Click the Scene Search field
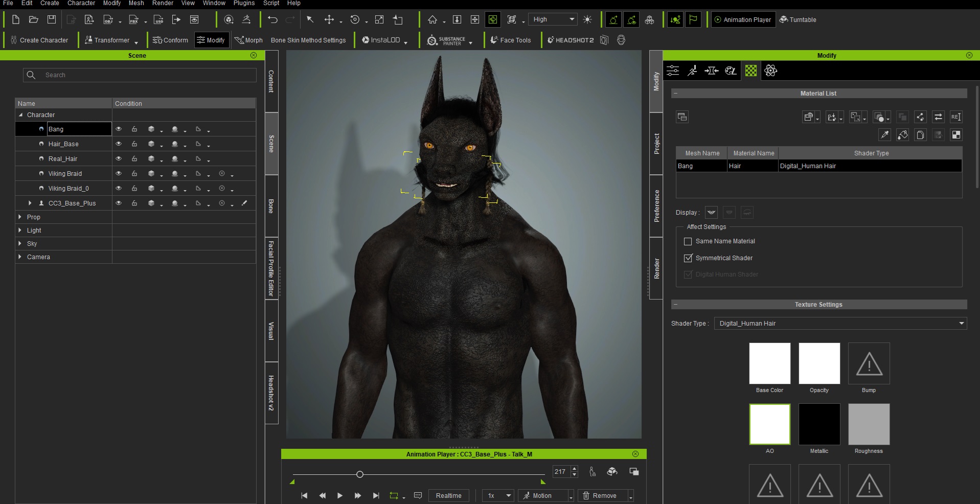This screenshot has height=504, width=980. [x=140, y=75]
